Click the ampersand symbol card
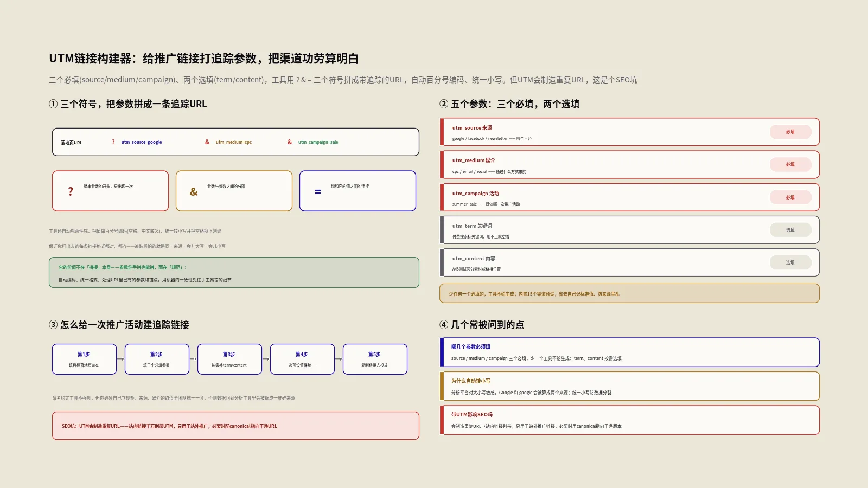This screenshot has width=868, height=488. tap(234, 191)
